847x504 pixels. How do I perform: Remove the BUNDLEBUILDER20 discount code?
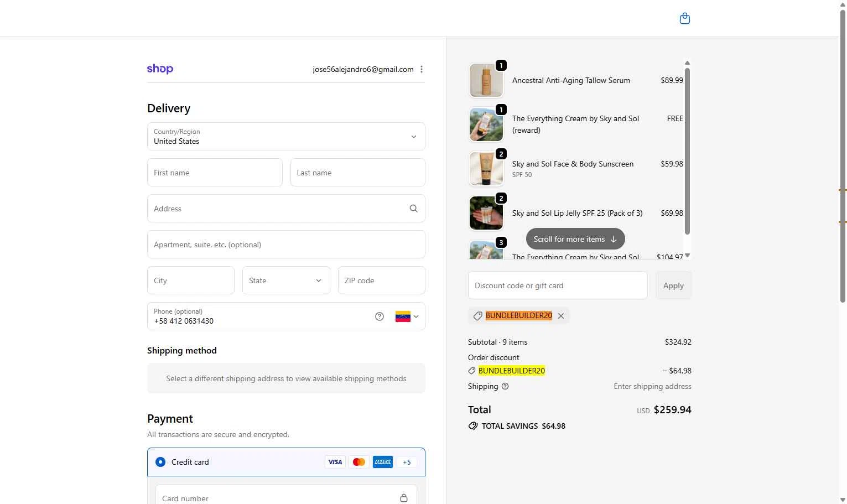point(561,316)
